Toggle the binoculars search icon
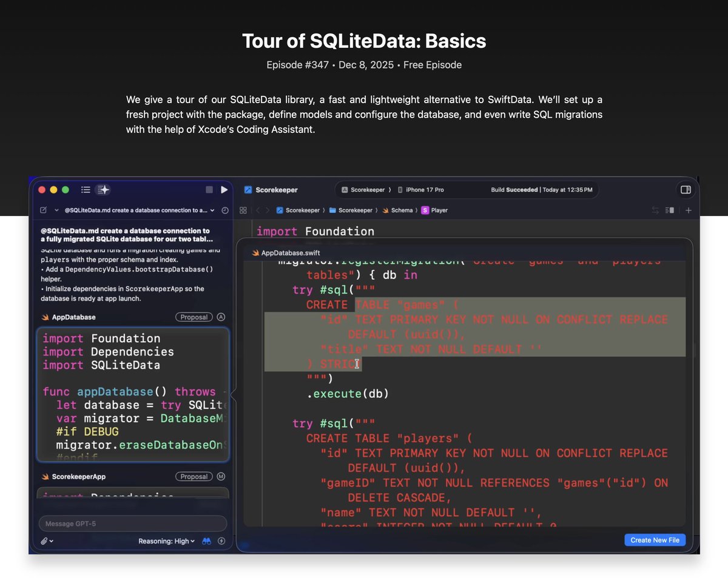This screenshot has height=586, width=728. tap(207, 541)
